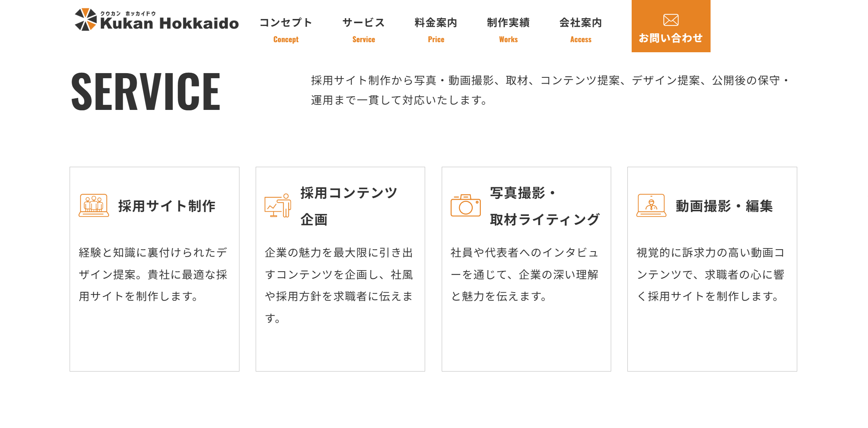Image resolution: width=868 pixels, height=428 pixels.
Task: Open the サービス Service menu item
Action: [364, 30]
